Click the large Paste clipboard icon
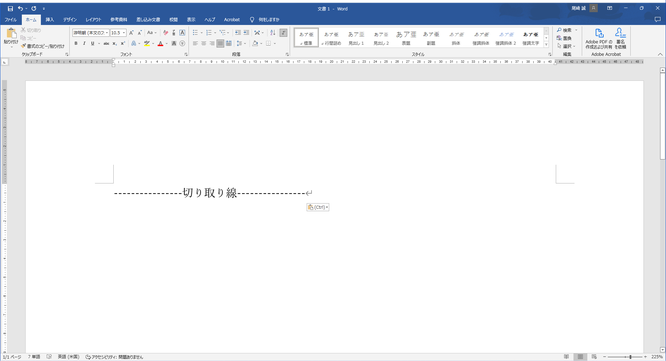The width and height of the screenshot is (666, 361). [x=11, y=33]
